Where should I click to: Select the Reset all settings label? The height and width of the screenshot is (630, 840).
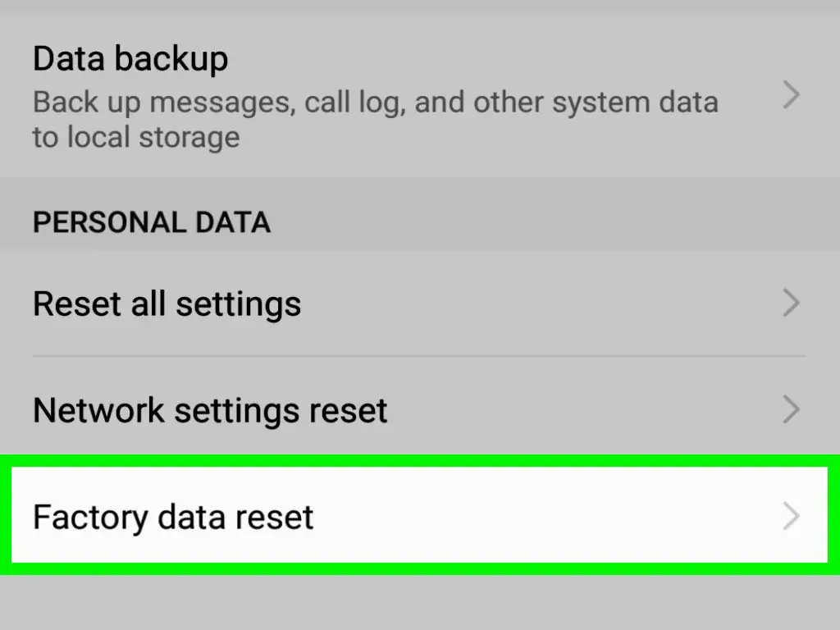click(x=167, y=304)
